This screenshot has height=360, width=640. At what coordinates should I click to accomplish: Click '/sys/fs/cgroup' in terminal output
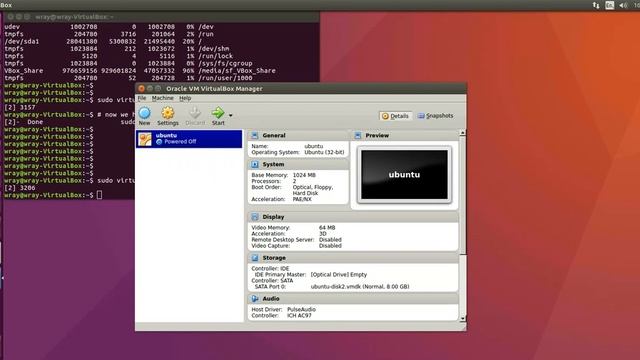(x=225, y=63)
